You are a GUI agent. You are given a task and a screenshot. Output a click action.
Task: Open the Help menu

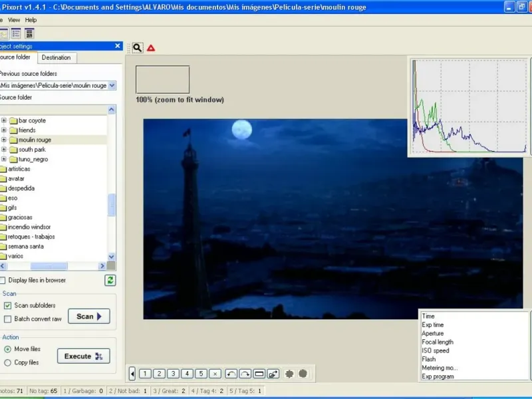coord(31,20)
